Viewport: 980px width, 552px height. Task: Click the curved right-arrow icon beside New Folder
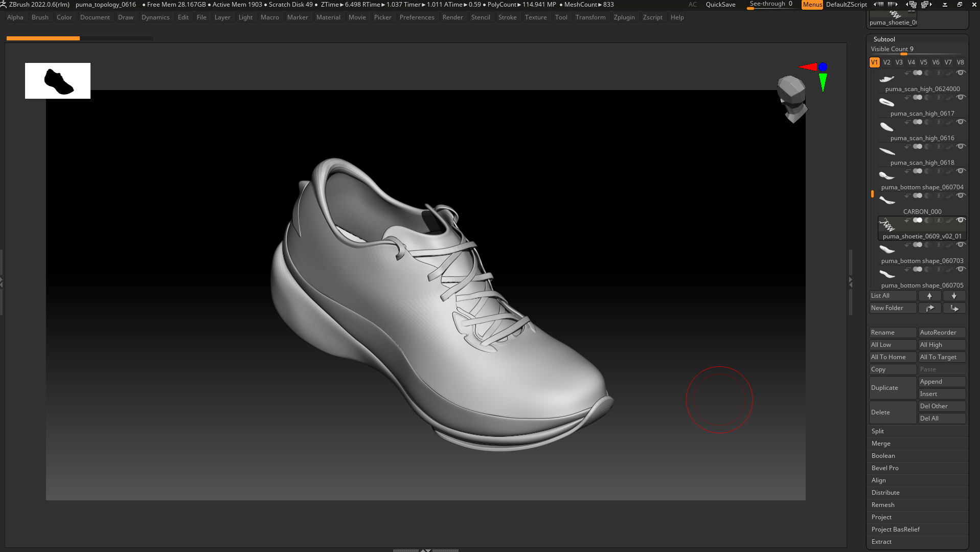click(x=929, y=308)
